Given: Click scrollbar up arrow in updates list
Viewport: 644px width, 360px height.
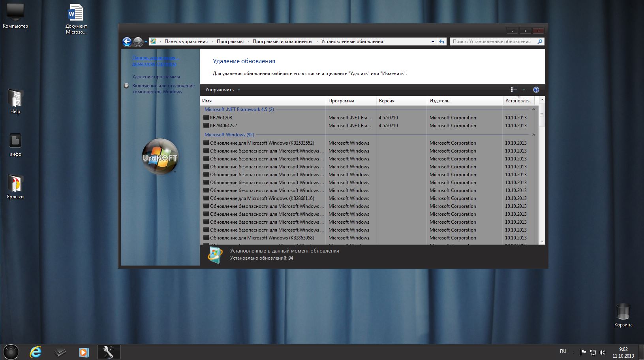Looking at the screenshot, I should tap(542, 100).
